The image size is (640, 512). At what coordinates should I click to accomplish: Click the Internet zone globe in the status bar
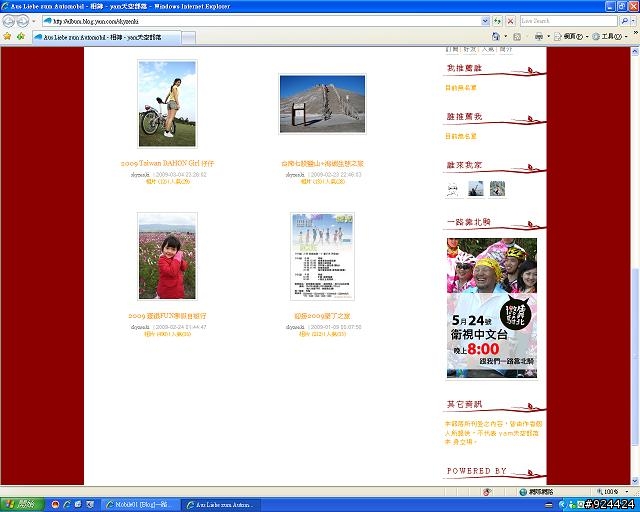tap(523, 492)
